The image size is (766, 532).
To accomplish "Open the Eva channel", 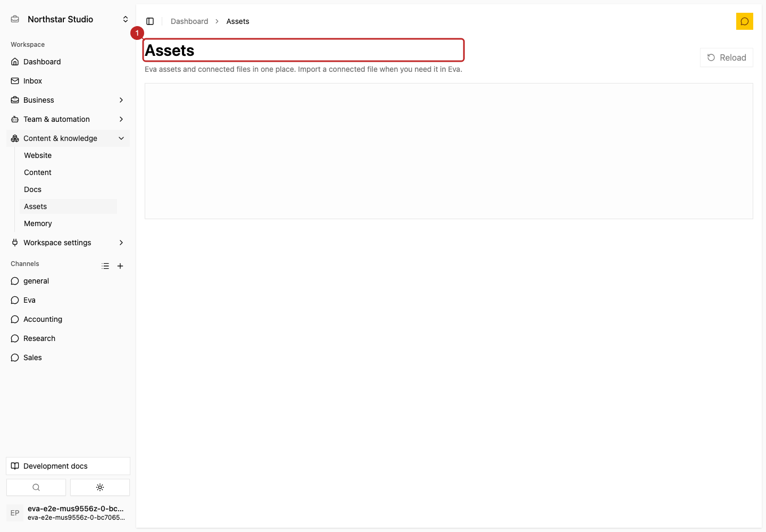I will pyautogui.click(x=68, y=300).
